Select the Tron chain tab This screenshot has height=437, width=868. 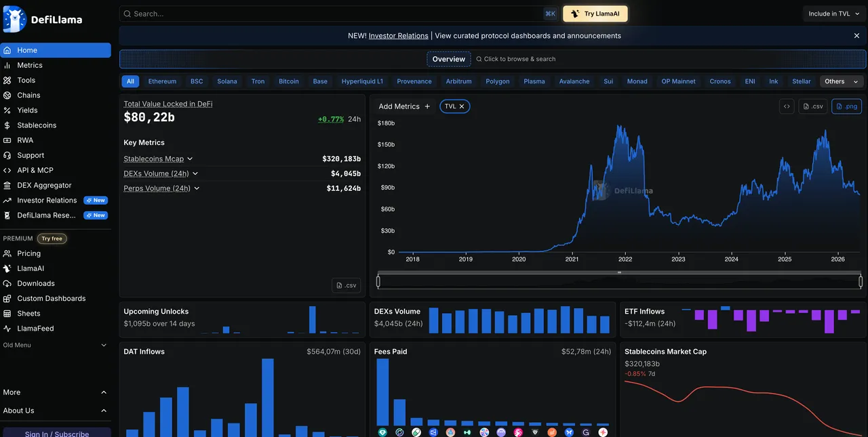pos(258,81)
